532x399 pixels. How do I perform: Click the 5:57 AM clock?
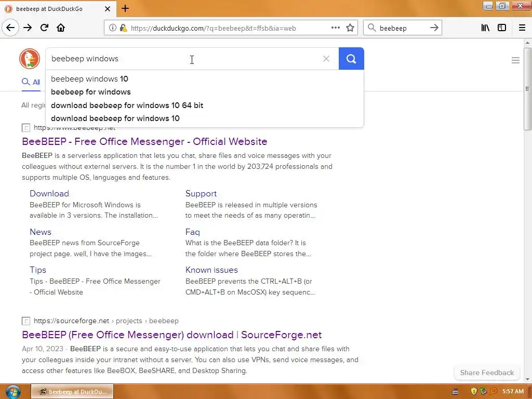(513, 392)
